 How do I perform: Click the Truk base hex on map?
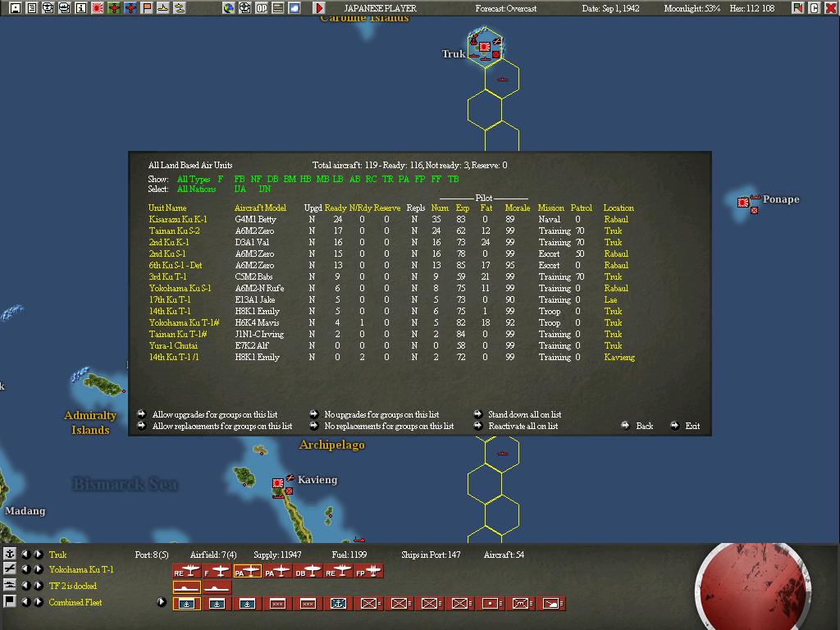pyautogui.click(x=485, y=47)
